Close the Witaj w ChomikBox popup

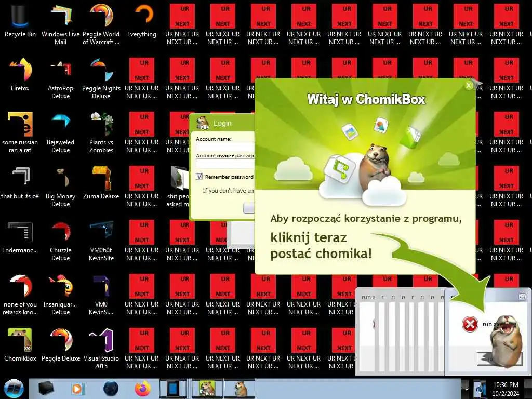[469, 86]
